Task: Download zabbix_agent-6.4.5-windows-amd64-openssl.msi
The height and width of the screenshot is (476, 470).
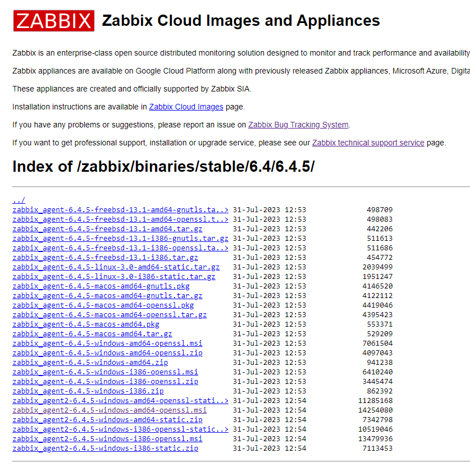Action: 105,343
